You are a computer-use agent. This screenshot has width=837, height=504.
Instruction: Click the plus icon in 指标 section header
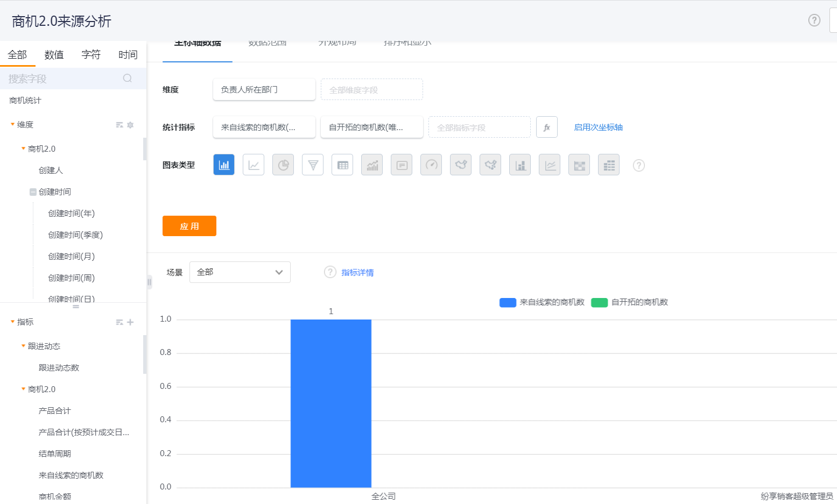tap(130, 322)
